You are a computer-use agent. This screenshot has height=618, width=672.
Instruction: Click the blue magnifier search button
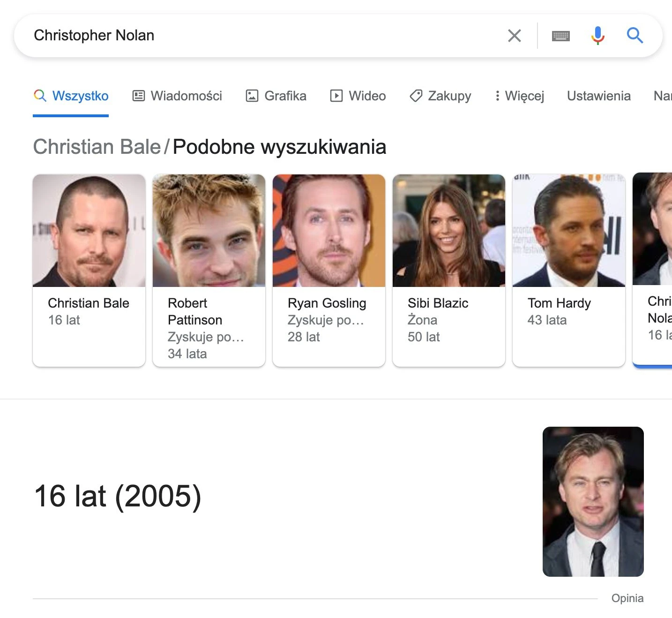pyautogui.click(x=635, y=36)
